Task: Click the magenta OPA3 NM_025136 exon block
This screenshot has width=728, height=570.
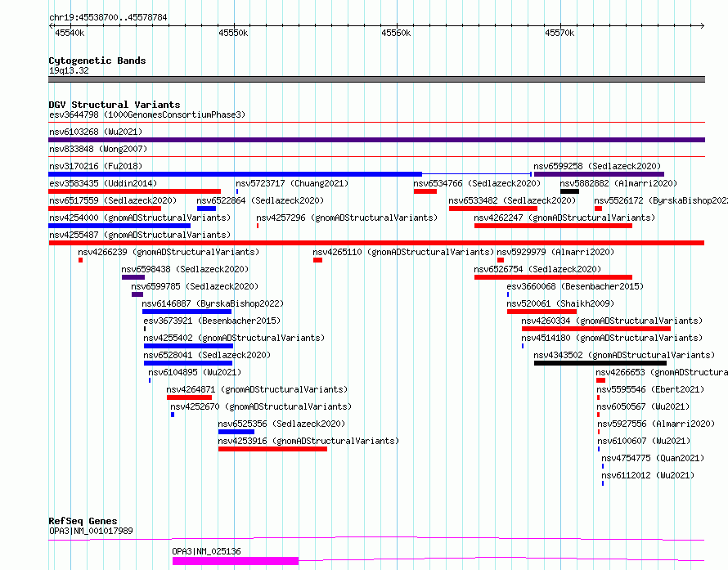Action: pos(236,561)
